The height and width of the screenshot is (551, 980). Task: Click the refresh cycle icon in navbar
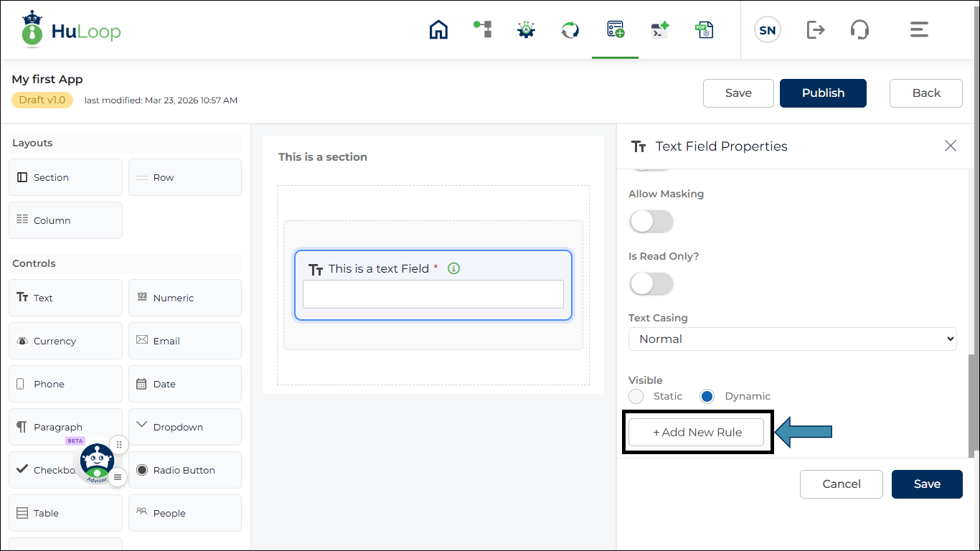tap(570, 29)
